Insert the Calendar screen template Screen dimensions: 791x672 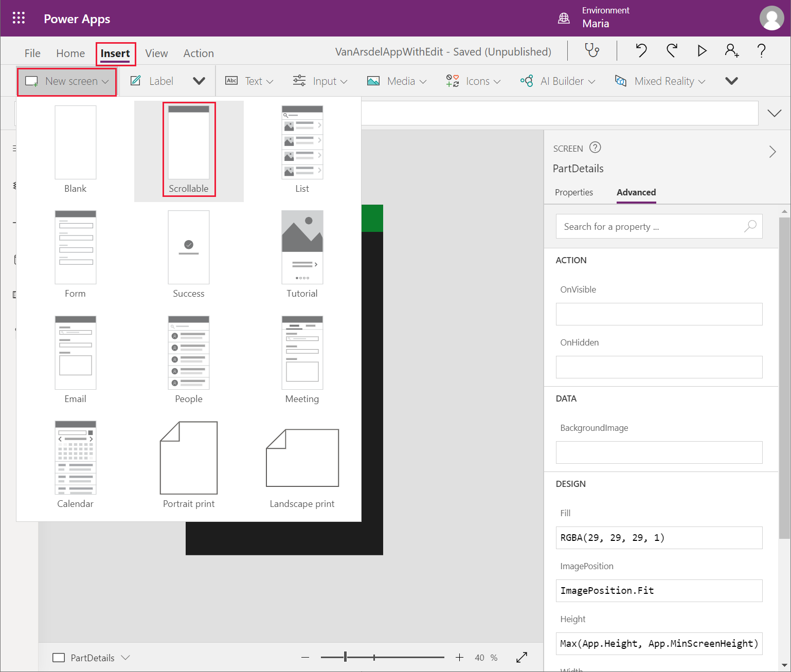76,465
